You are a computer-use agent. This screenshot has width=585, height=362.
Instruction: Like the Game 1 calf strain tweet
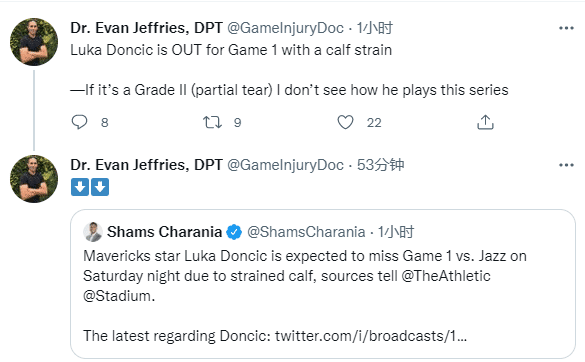click(x=345, y=122)
